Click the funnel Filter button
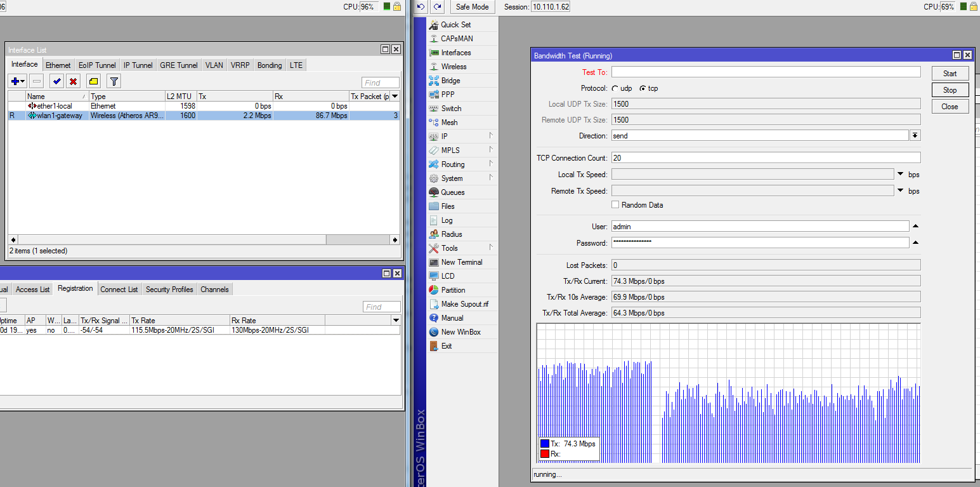Viewport: 980px width, 487px height. (x=114, y=81)
